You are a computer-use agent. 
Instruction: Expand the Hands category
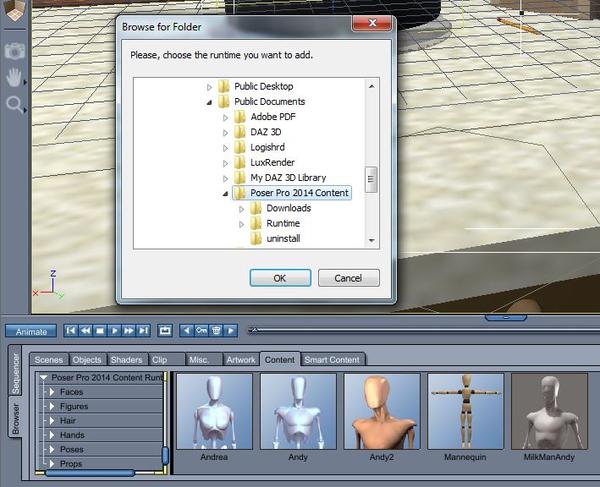click(51, 435)
